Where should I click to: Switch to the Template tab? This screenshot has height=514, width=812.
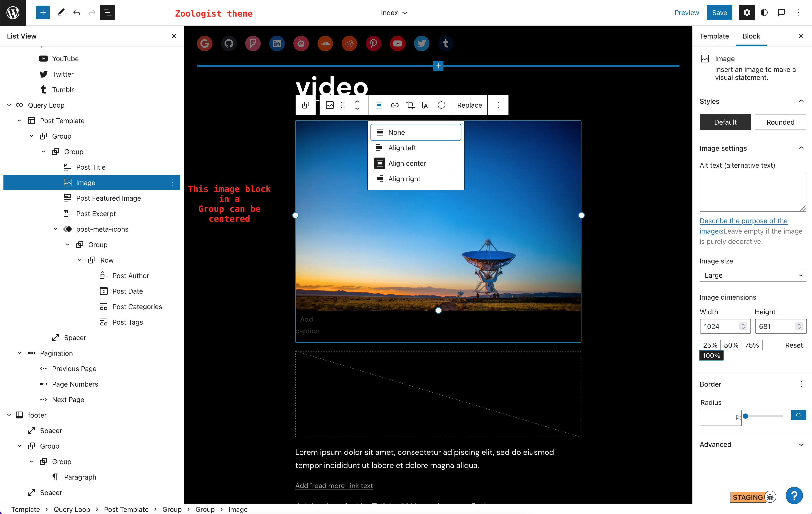pos(714,36)
